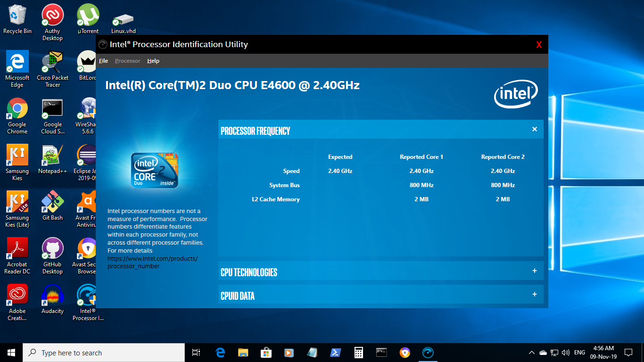Select the Linux.vhd file icon
The height and width of the screenshot is (362, 644).
pos(124,23)
